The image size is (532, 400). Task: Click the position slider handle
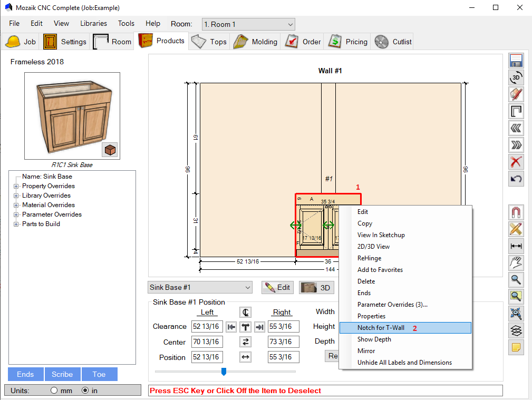pos(224,372)
